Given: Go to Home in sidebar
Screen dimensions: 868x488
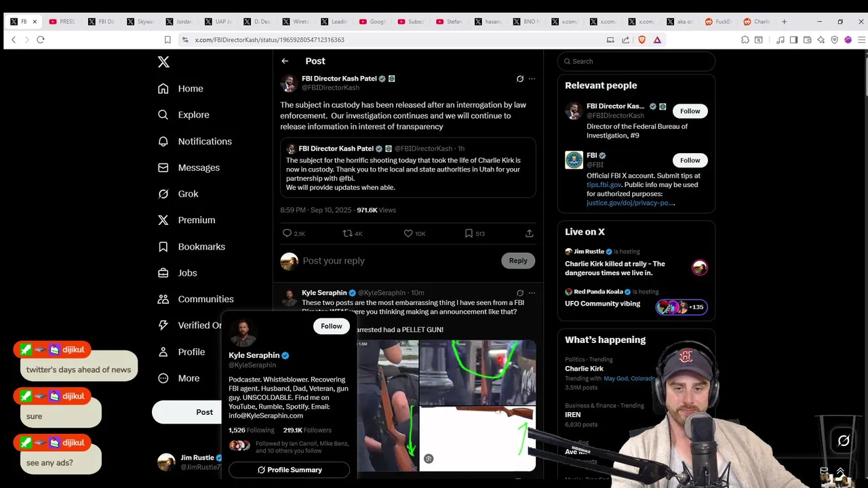Looking at the screenshot, I should pyautogui.click(x=180, y=89).
